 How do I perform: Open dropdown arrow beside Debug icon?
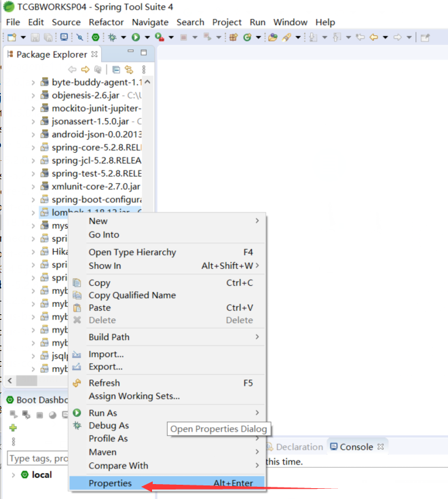tap(124, 37)
